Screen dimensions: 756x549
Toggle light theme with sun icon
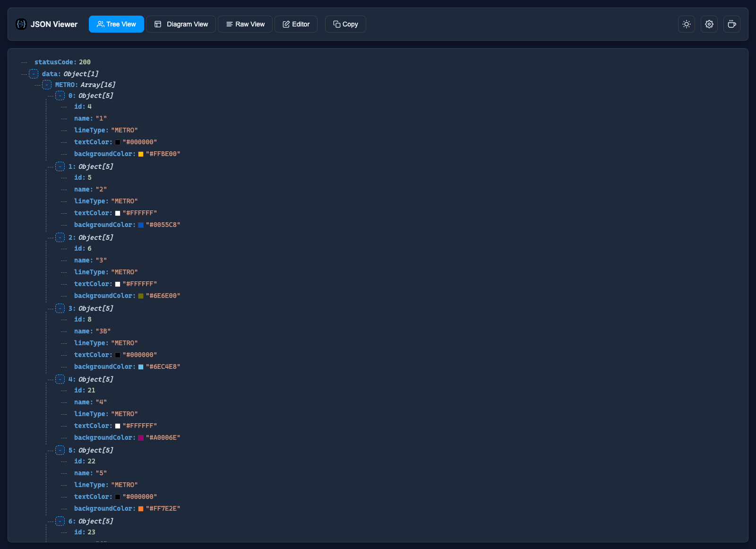(687, 24)
